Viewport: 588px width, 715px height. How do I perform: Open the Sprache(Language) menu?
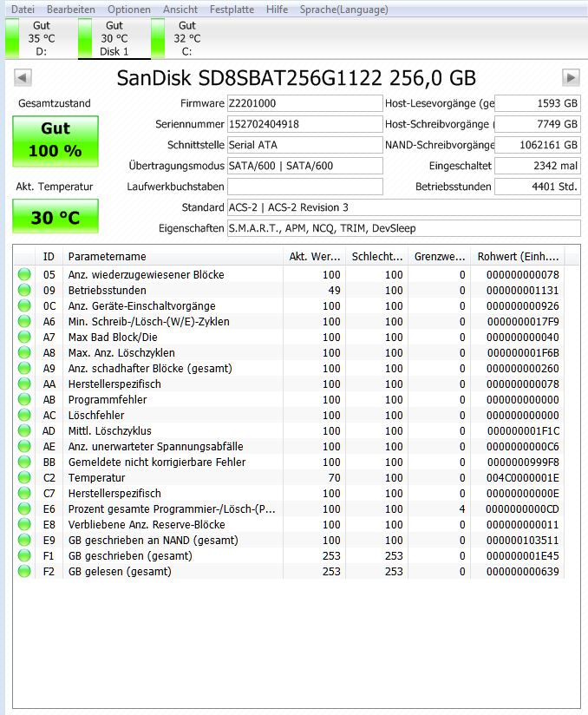pyautogui.click(x=344, y=10)
